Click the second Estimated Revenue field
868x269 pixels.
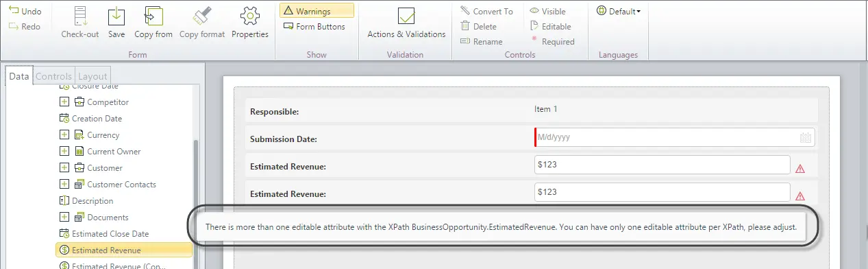coord(662,193)
